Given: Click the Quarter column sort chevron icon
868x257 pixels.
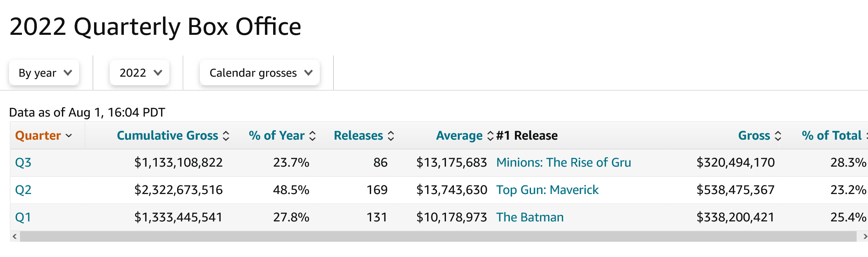Looking at the screenshot, I should [x=69, y=136].
